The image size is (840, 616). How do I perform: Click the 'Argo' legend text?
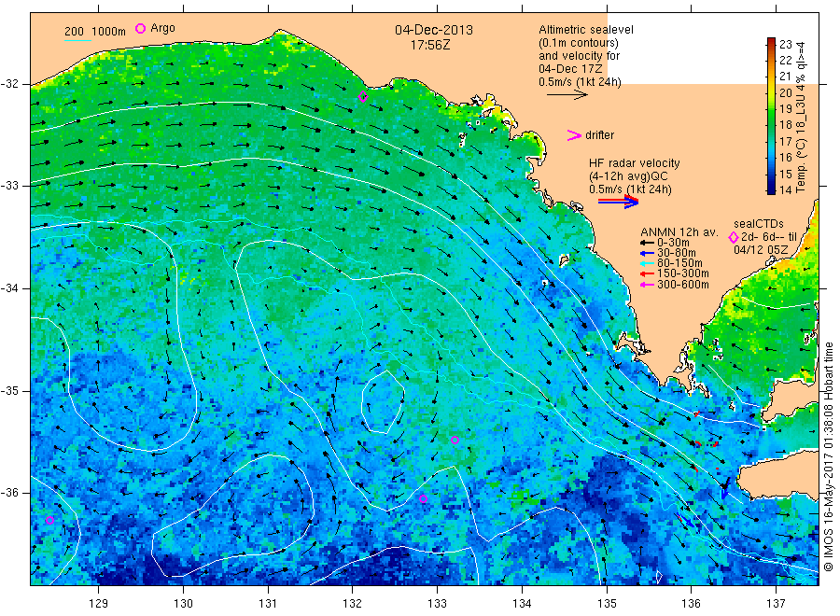[162, 28]
